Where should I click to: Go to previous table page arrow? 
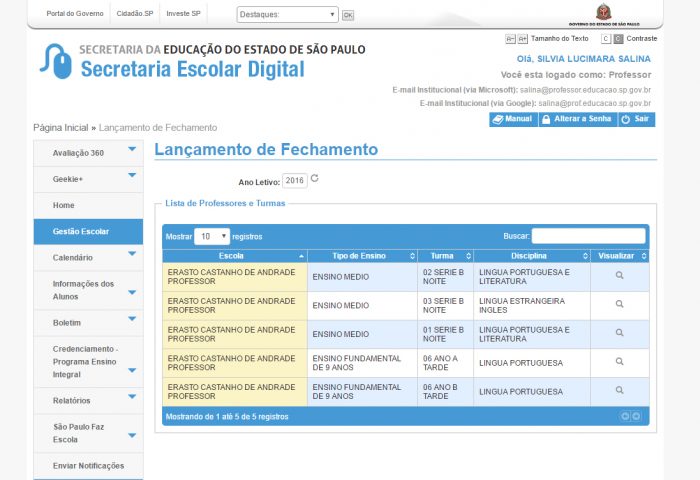click(625, 416)
